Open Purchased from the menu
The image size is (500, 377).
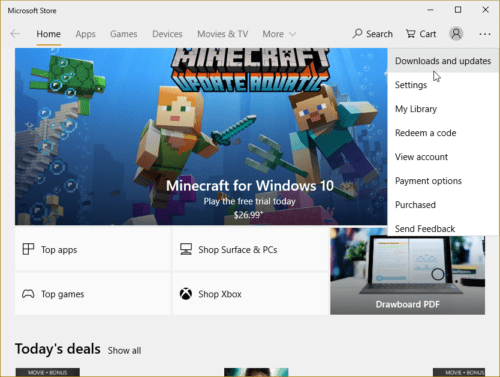click(443, 205)
